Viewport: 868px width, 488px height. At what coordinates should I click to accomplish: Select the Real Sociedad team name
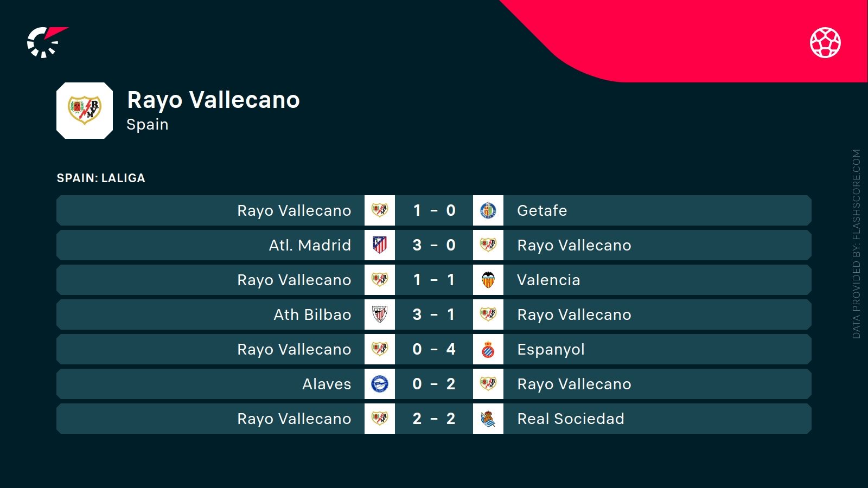[x=571, y=419]
